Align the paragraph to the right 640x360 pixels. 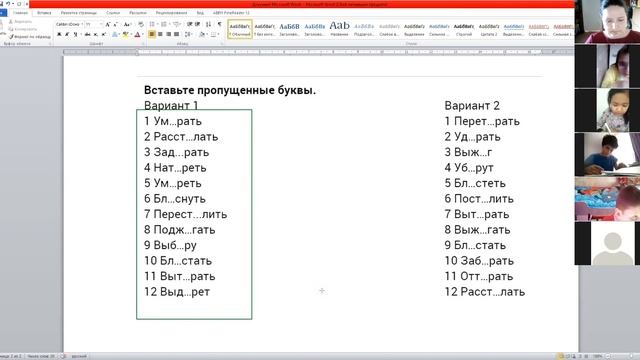pyautogui.click(x=168, y=34)
